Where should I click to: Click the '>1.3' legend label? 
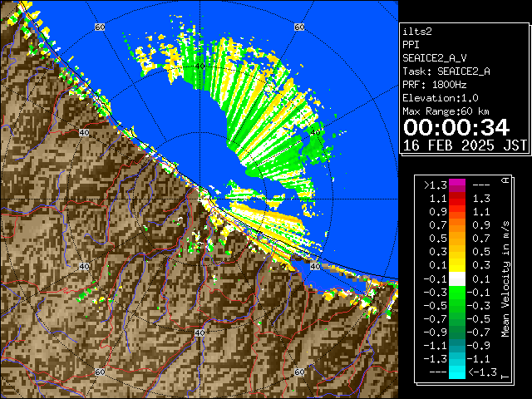(x=436, y=185)
